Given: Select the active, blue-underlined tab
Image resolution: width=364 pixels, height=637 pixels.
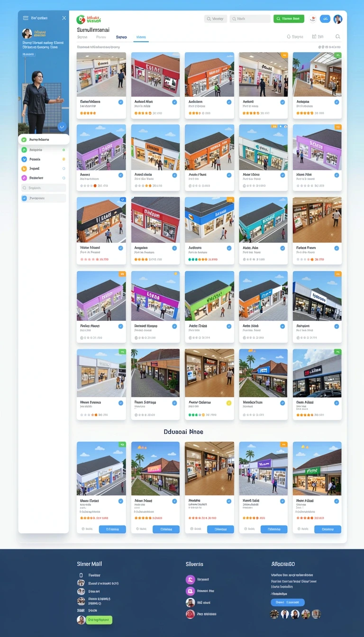Looking at the screenshot, I should click(141, 37).
